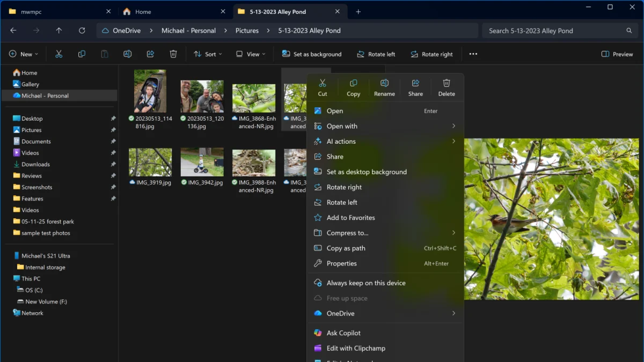Image resolution: width=644 pixels, height=362 pixels.
Task: Toggle Always keep on this device
Action: point(365,283)
